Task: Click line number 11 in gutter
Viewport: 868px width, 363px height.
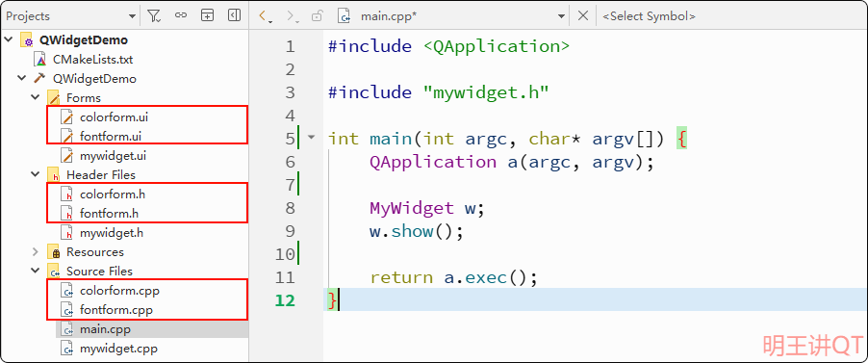Action: pyautogui.click(x=285, y=277)
